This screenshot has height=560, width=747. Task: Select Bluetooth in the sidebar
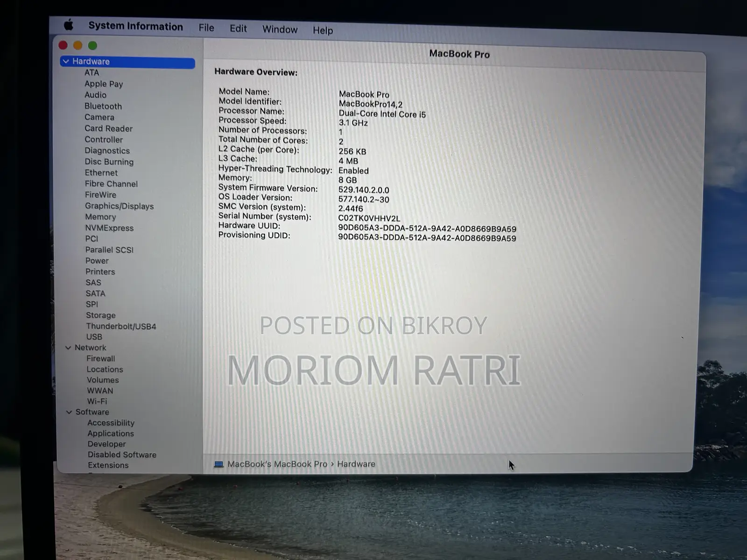103,106
